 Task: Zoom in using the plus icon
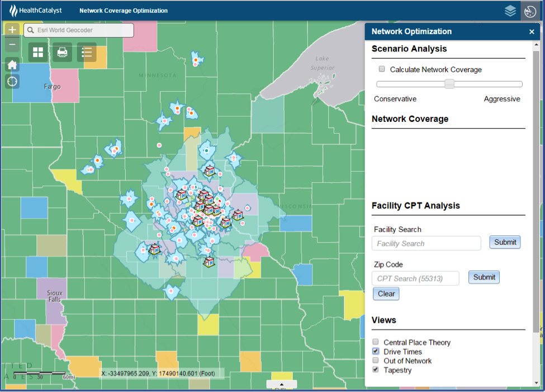click(x=12, y=29)
